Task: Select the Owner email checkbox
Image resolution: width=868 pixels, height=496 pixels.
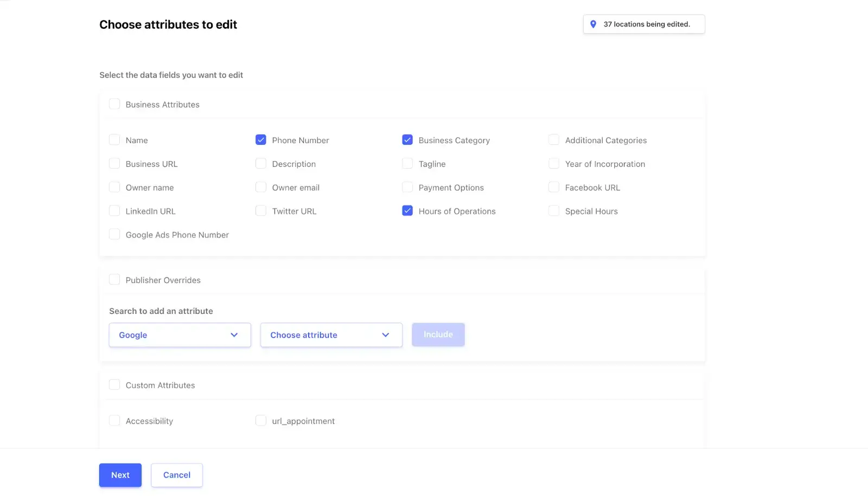Action: tap(261, 187)
